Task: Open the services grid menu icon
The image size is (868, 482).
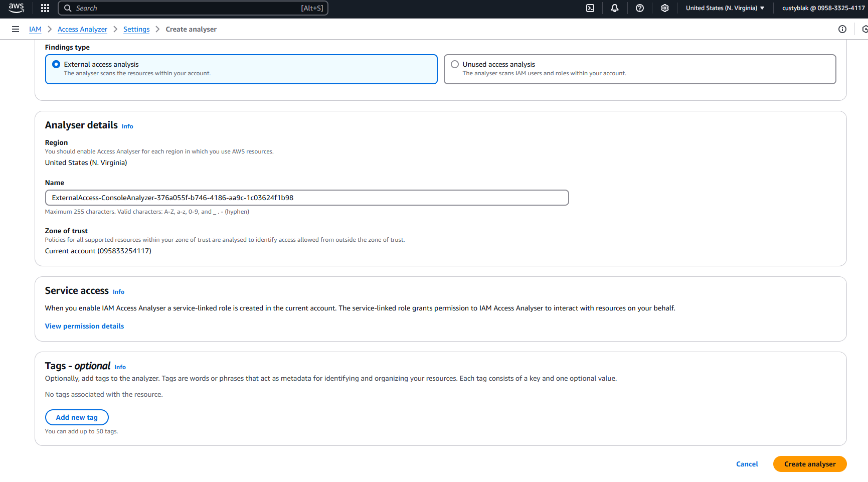Action: [x=45, y=8]
